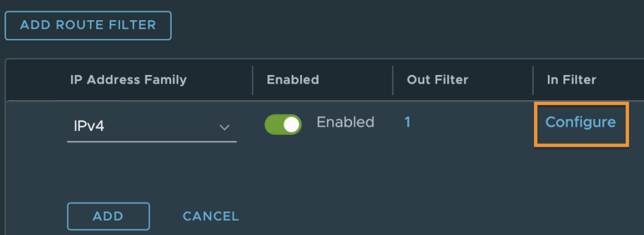Open the IPv4 address family dropdown
The width and height of the screenshot is (644, 235).
[152, 127]
